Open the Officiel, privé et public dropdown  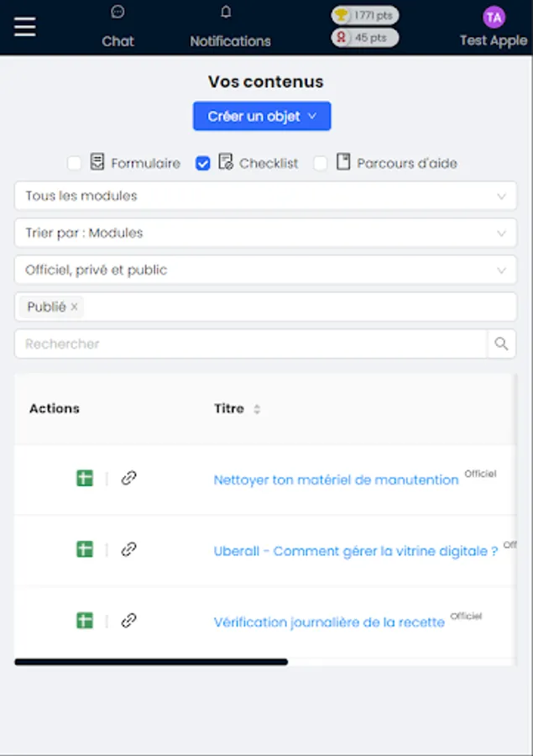tap(265, 270)
